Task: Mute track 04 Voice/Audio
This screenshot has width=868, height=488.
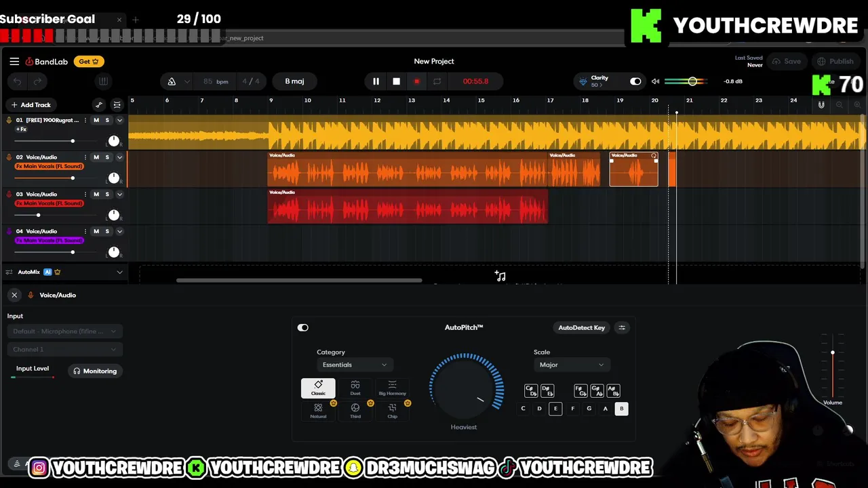Action: [x=96, y=231]
